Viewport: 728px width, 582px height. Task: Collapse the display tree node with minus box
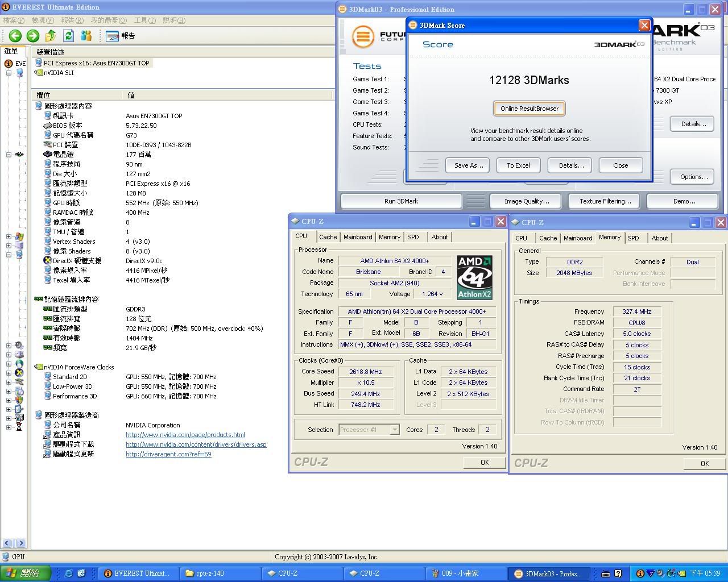tap(9, 255)
